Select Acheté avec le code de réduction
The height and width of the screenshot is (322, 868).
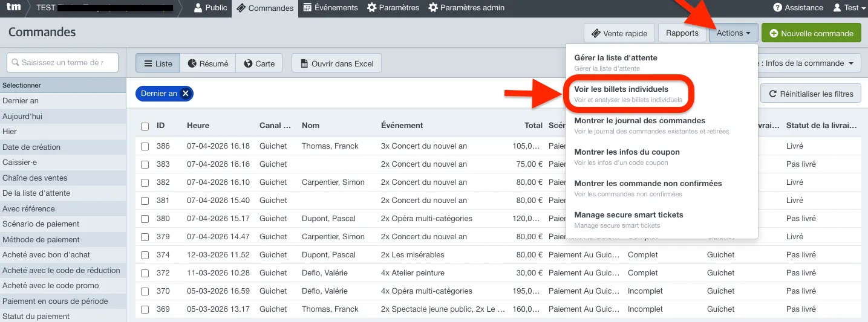(63, 270)
